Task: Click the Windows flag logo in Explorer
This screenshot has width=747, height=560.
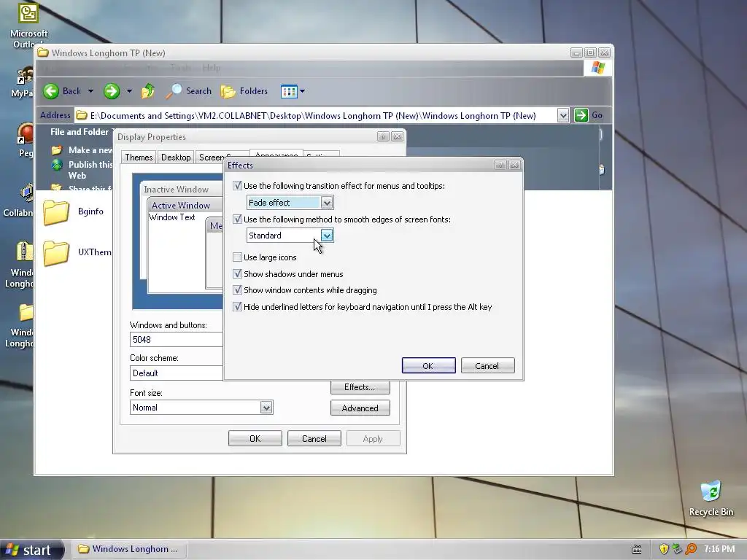Action: point(598,68)
